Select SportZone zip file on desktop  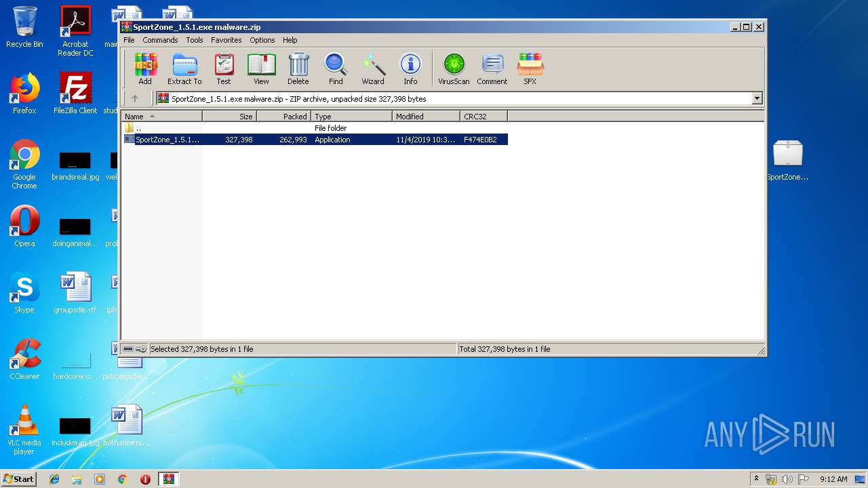(787, 160)
